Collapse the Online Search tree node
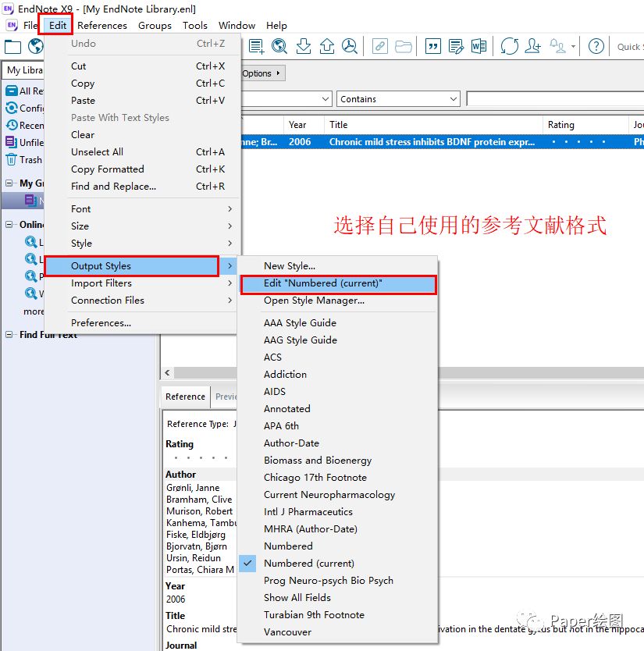 click(x=9, y=224)
